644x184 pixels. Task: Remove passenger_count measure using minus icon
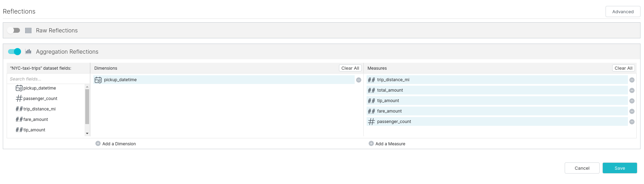tap(632, 122)
